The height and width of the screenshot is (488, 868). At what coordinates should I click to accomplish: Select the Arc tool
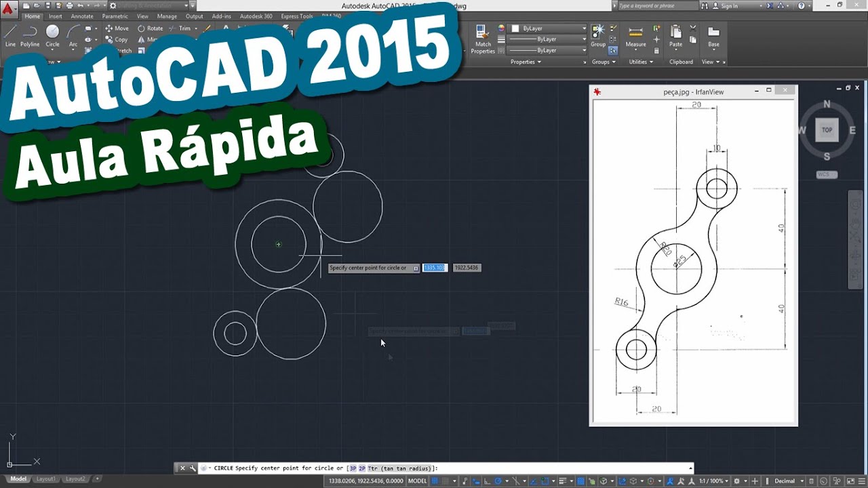tap(73, 35)
